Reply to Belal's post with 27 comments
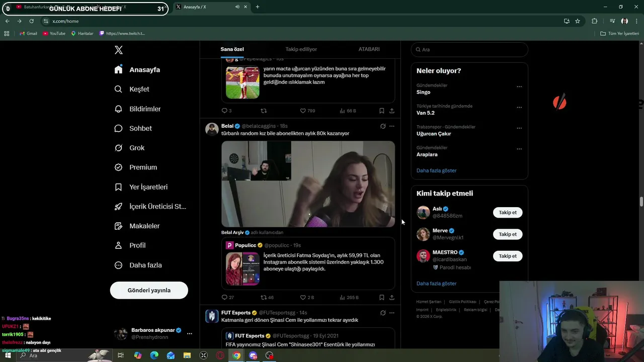Image resolution: width=644 pixels, height=362 pixels. pos(227,297)
